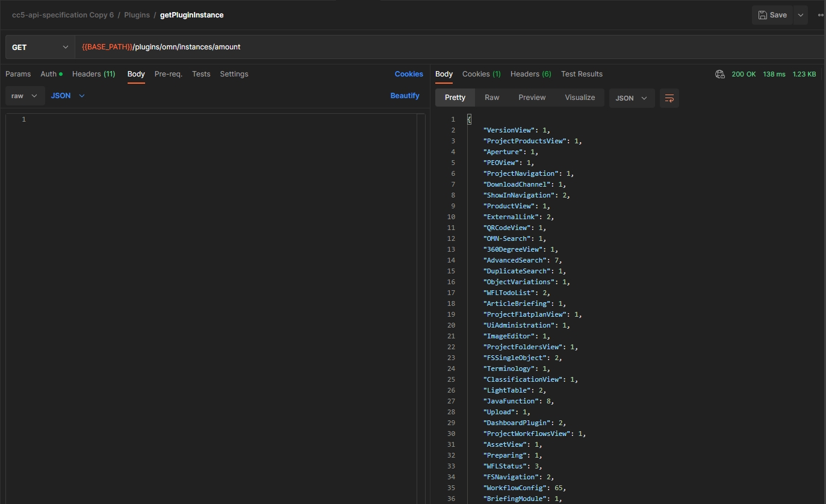
Task: Open the raw body type dropdown
Action: point(24,96)
